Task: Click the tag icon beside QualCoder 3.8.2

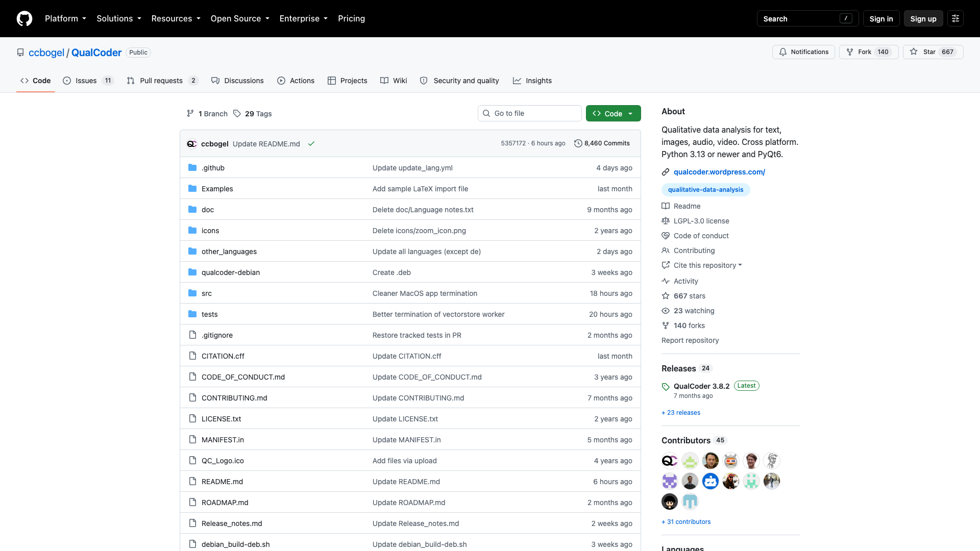Action: (x=666, y=387)
